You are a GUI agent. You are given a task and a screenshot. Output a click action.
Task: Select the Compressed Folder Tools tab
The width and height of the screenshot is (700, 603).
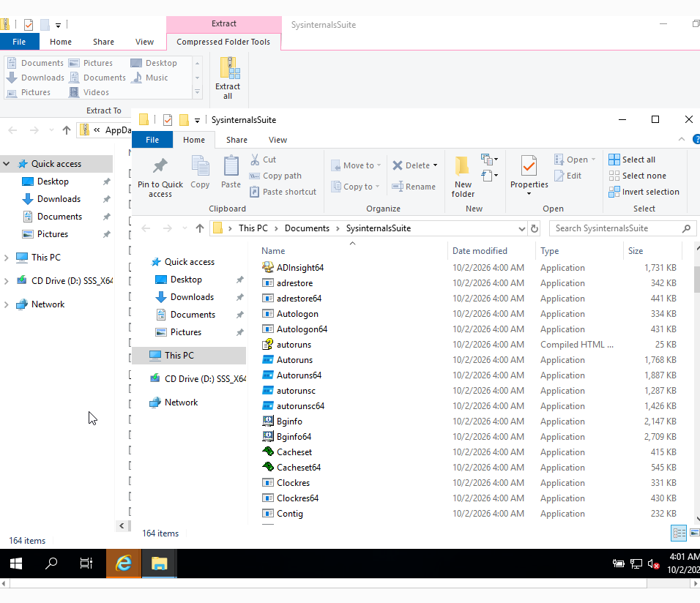pyautogui.click(x=223, y=42)
